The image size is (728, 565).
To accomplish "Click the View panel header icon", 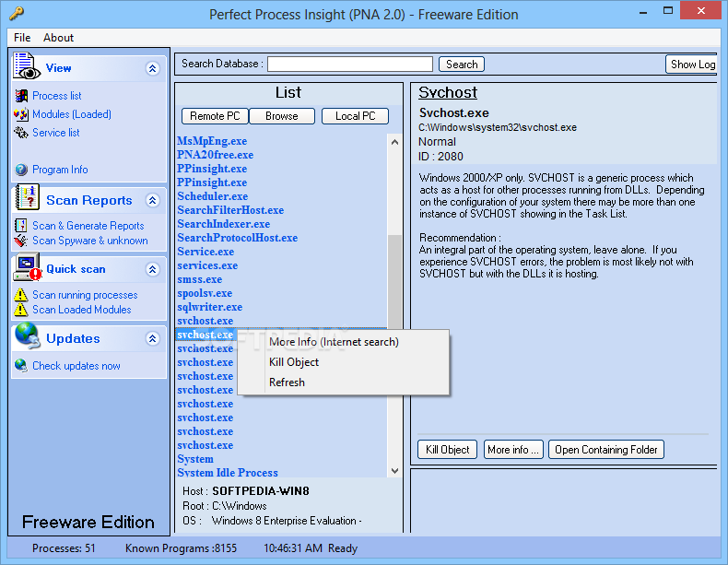I will pos(27,65).
